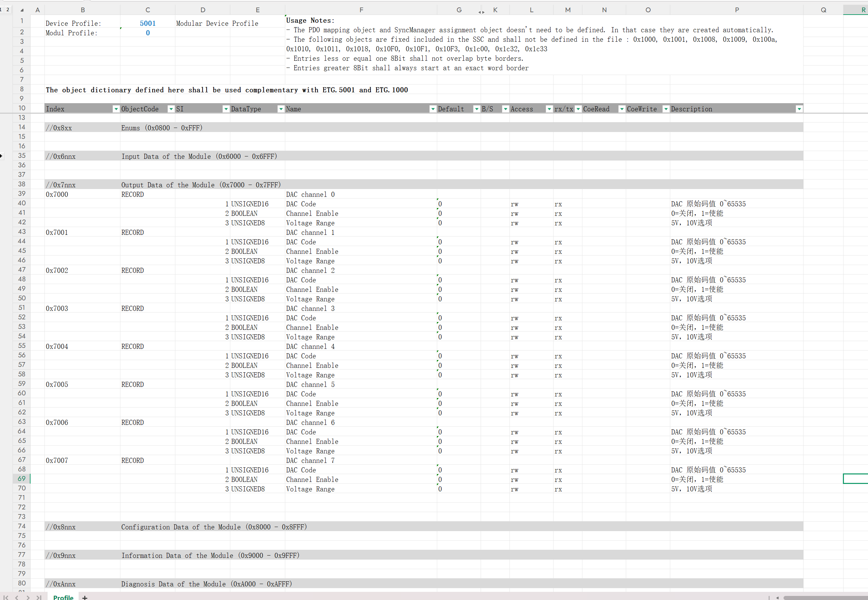Select the 'Voltage Range' cell in row 50
Screen dimensions: 868x600
tap(361, 299)
